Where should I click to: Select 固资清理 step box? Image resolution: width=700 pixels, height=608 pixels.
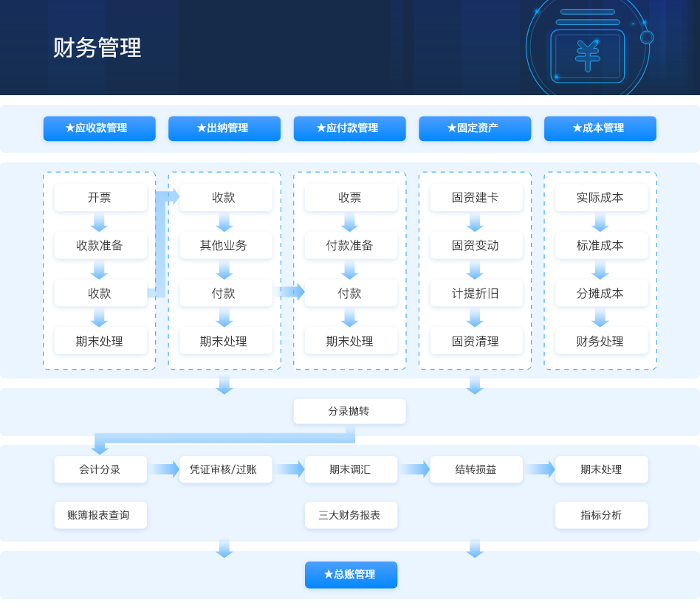tap(476, 341)
